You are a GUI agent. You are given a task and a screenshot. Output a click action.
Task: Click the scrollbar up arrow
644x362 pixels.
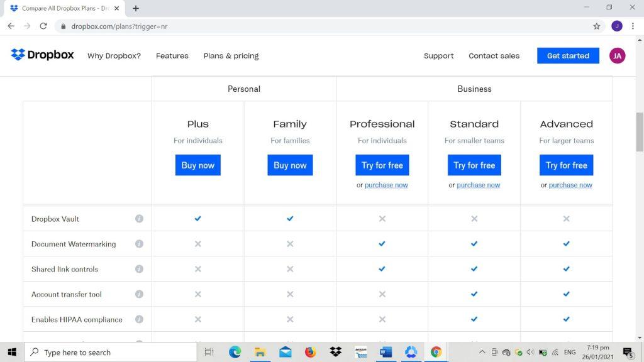click(640, 40)
